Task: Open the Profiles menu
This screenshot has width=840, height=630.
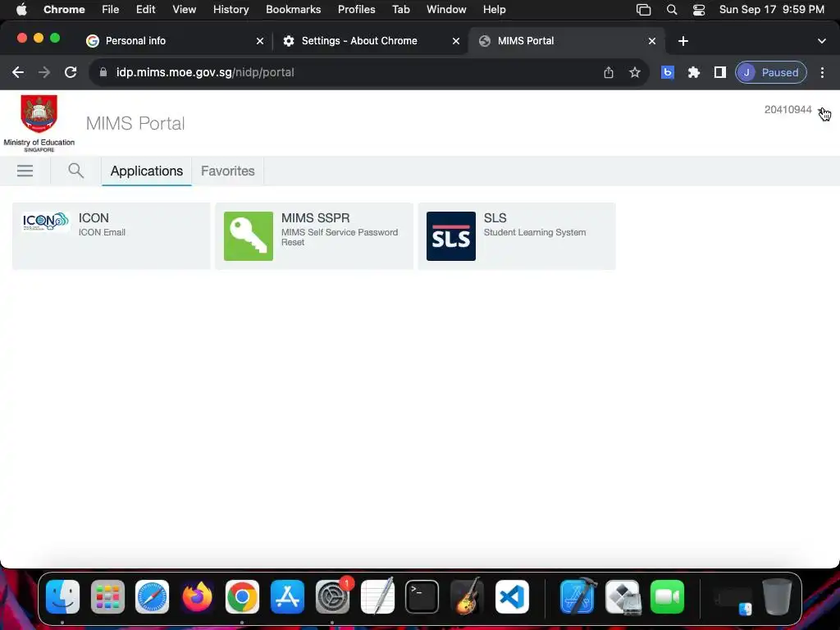Action: point(356,10)
